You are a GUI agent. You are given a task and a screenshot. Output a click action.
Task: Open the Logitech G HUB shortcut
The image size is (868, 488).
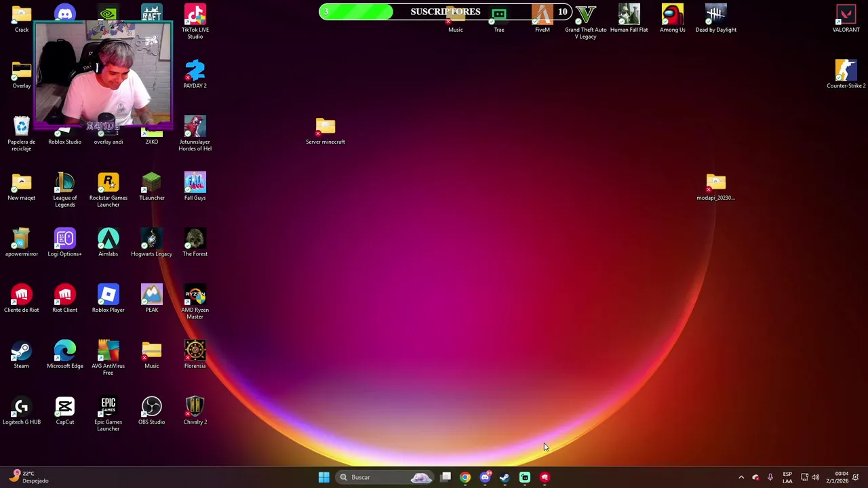pos(22,411)
